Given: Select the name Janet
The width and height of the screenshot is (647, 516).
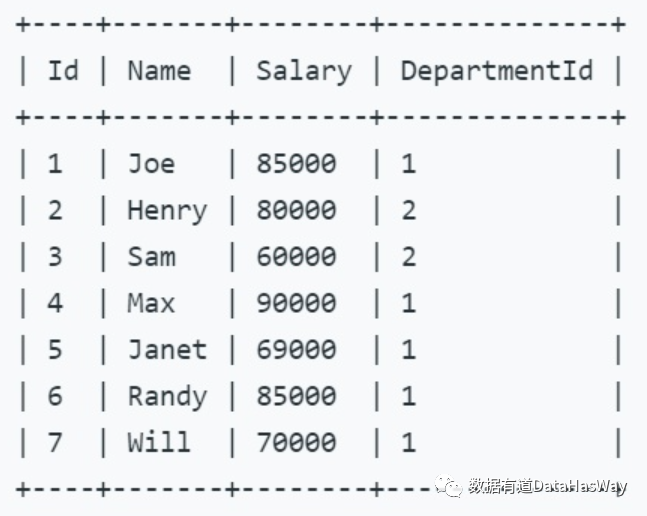Looking at the screenshot, I should pyautogui.click(x=166, y=350).
